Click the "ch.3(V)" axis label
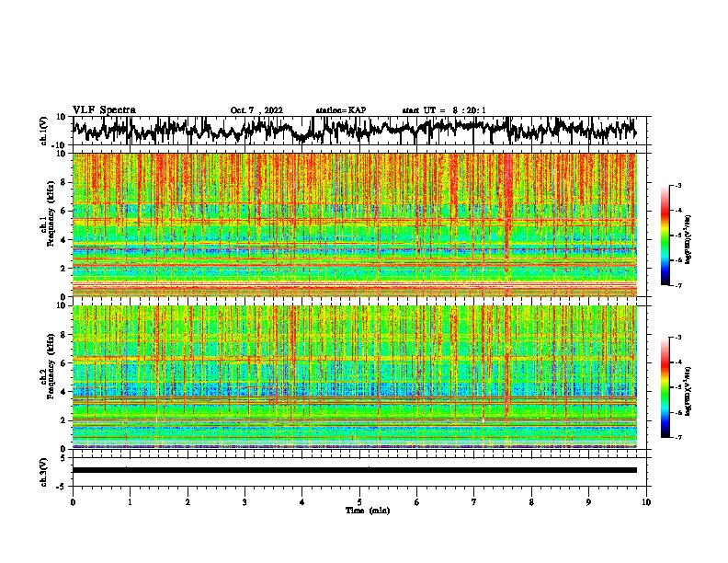The width and height of the screenshot is (728, 563). 44,472
